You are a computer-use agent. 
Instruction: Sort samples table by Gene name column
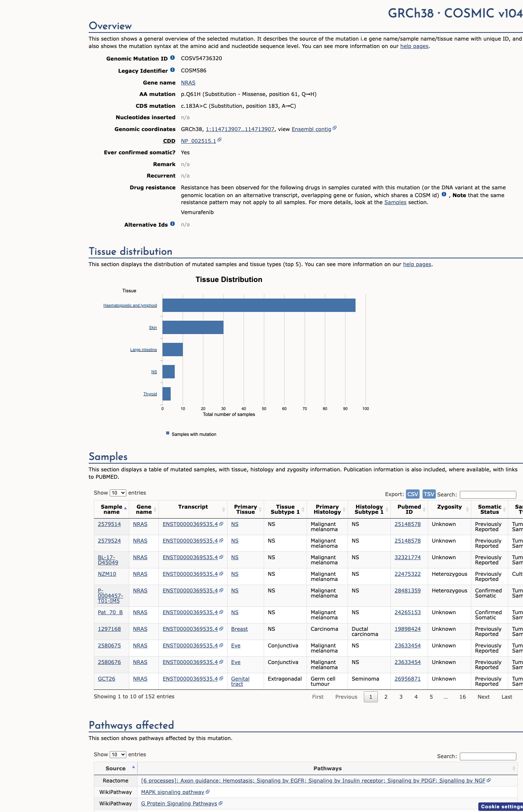coord(144,509)
